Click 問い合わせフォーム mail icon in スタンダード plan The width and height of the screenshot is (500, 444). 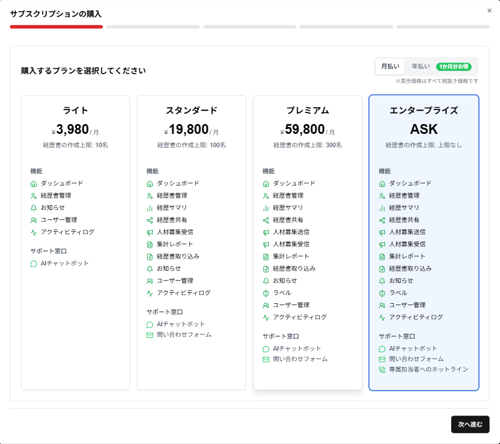tap(150, 335)
